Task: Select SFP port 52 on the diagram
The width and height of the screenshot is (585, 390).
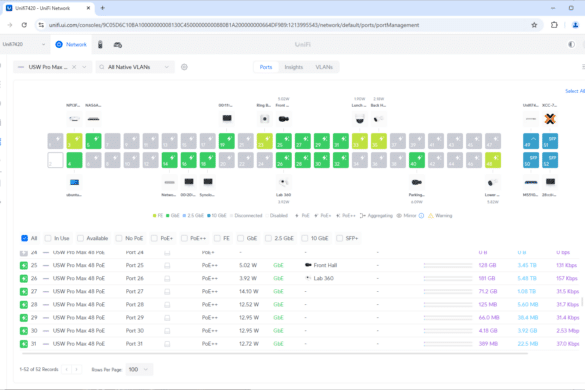Action: 550,160
